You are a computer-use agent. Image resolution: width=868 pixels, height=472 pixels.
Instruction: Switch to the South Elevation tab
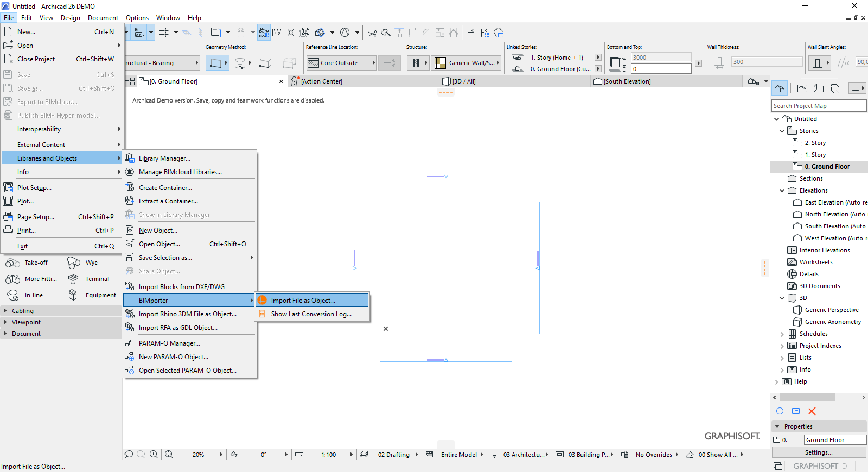(x=666, y=81)
